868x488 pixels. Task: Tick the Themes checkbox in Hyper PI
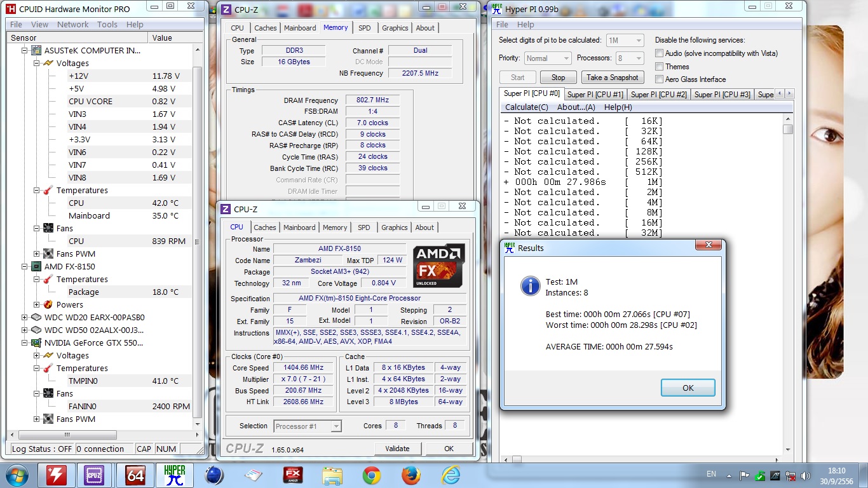click(660, 66)
